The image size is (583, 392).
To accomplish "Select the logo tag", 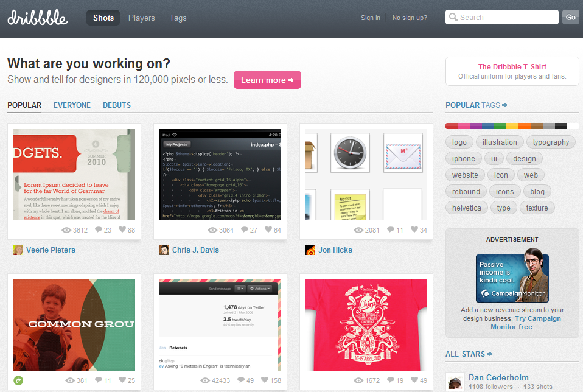I will coord(459,142).
